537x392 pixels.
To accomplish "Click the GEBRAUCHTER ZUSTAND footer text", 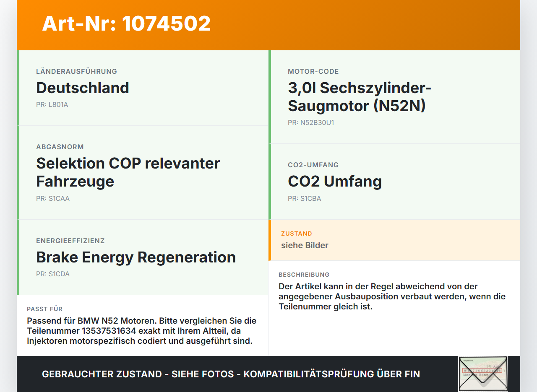I will point(231,374).
